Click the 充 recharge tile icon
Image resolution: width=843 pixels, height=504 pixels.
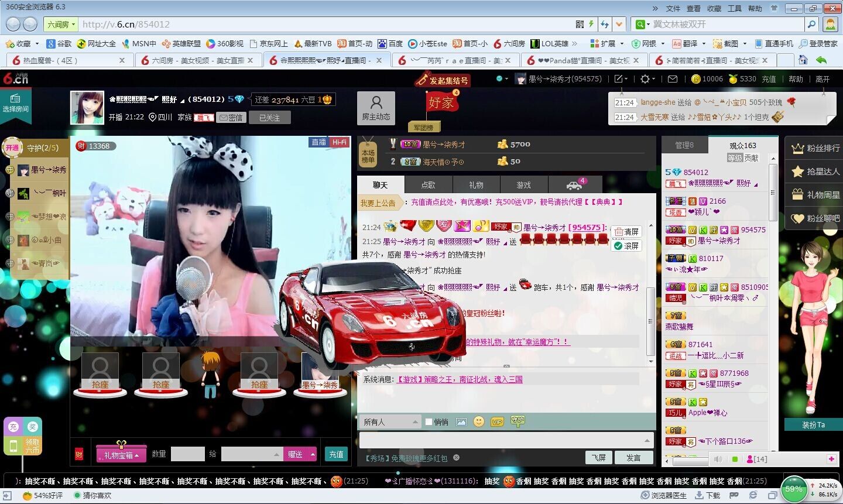(x=14, y=427)
